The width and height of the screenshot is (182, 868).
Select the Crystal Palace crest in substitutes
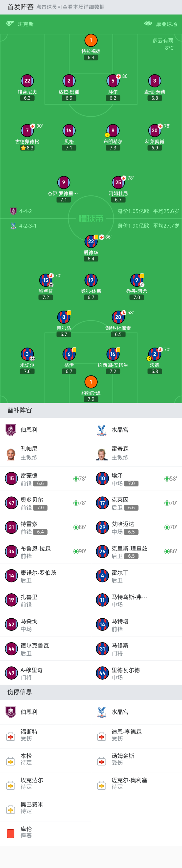coord(102,430)
